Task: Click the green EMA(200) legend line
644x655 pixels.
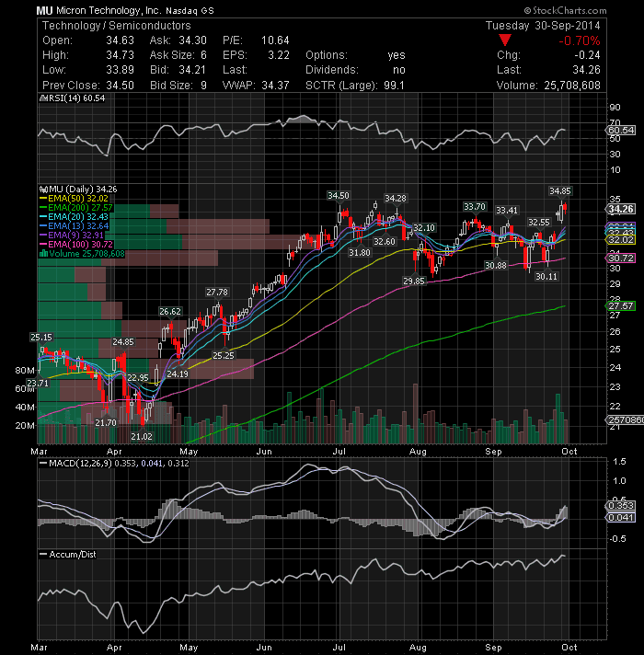Action: (x=43, y=208)
